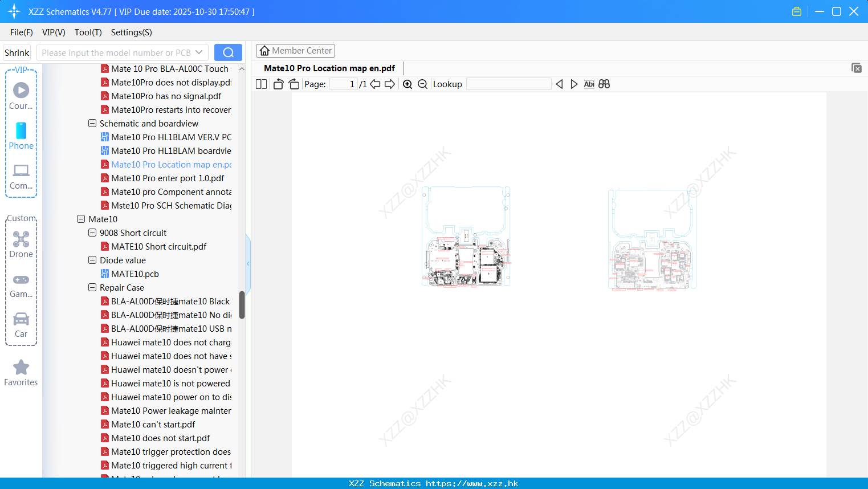Click the blue search button

point(228,52)
